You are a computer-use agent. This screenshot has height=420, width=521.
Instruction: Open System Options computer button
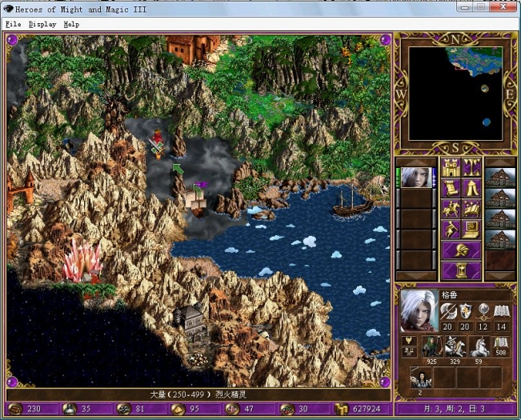pyautogui.click(x=471, y=230)
